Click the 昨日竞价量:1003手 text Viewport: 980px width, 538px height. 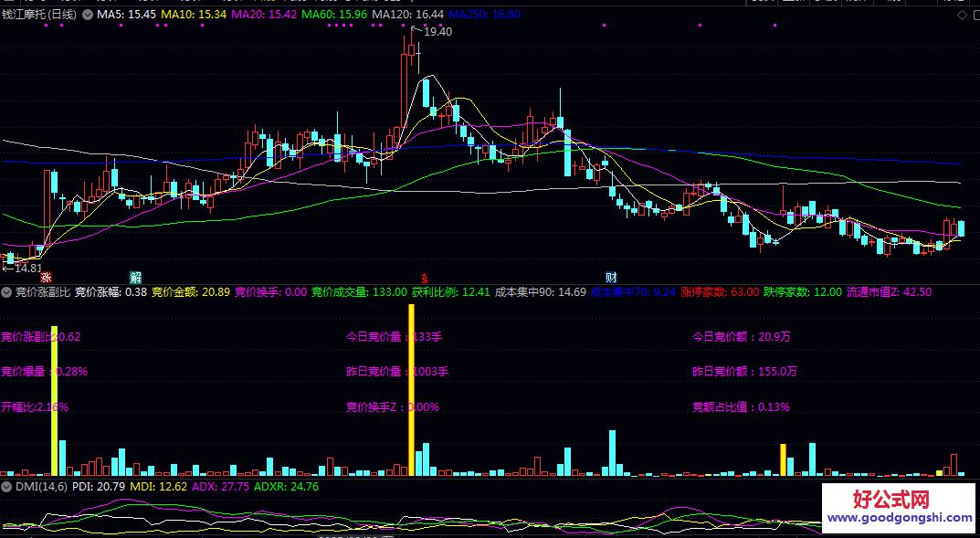[x=397, y=371]
